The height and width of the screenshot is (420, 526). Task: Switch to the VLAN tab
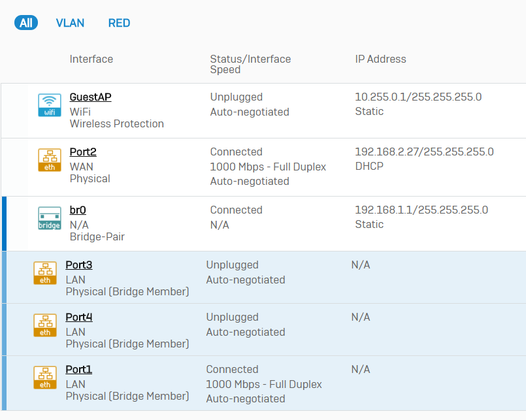coord(70,23)
